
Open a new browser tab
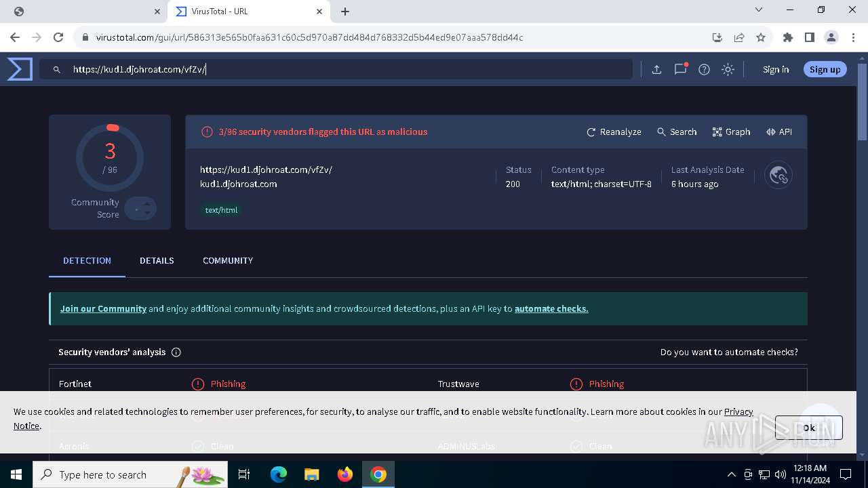(x=345, y=12)
